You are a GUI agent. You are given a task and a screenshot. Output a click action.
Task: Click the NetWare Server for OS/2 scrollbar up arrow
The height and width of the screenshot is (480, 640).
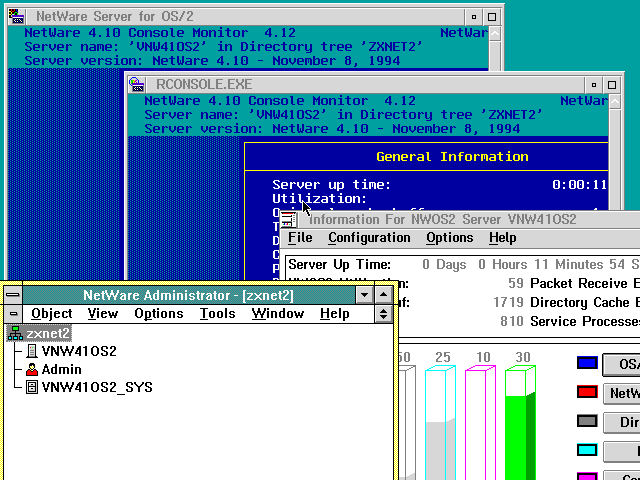click(495, 33)
